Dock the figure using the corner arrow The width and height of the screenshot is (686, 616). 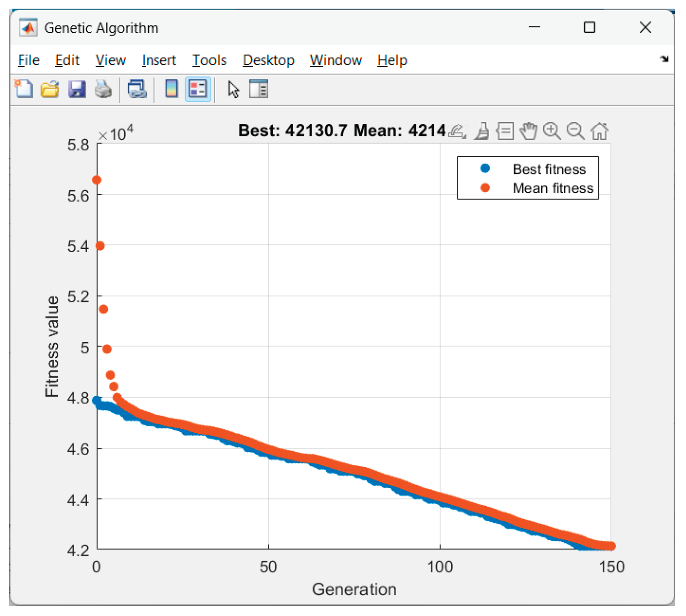(664, 59)
